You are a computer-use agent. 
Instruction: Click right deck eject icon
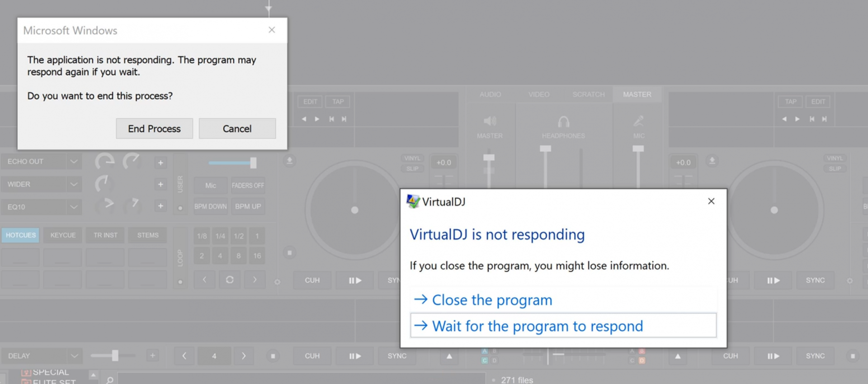point(712,161)
